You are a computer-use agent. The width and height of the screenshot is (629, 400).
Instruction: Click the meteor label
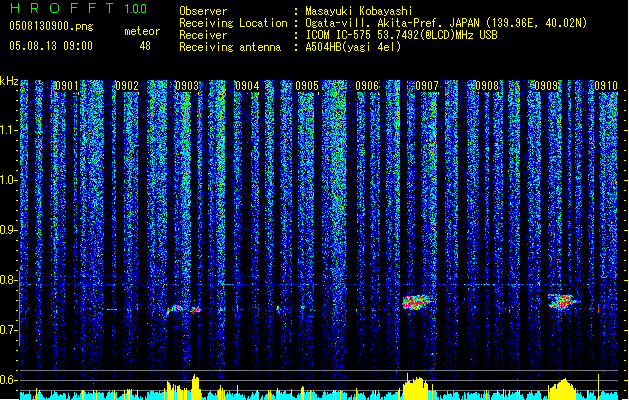pyautogui.click(x=142, y=31)
